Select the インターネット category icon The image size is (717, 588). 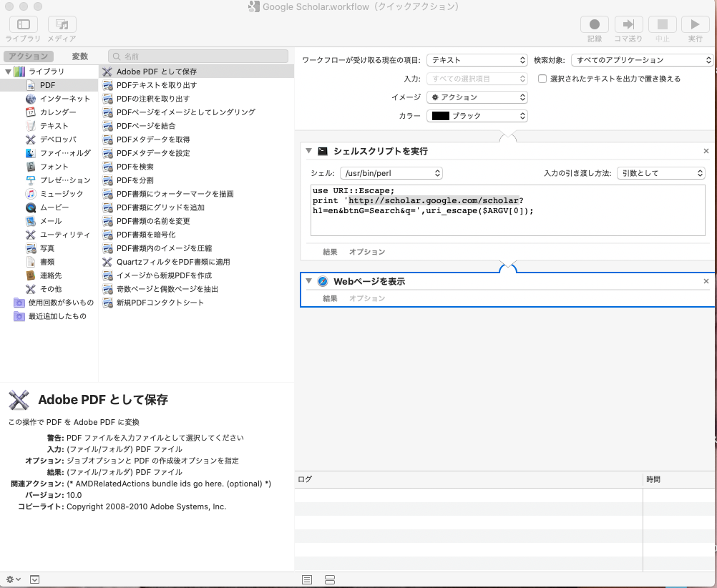point(31,99)
